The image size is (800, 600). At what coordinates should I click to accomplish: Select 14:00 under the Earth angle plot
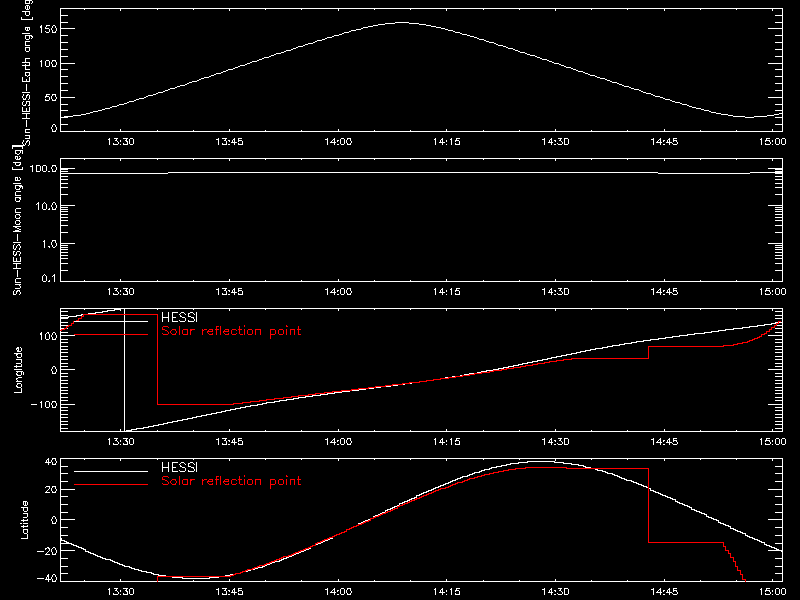click(x=338, y=142)
